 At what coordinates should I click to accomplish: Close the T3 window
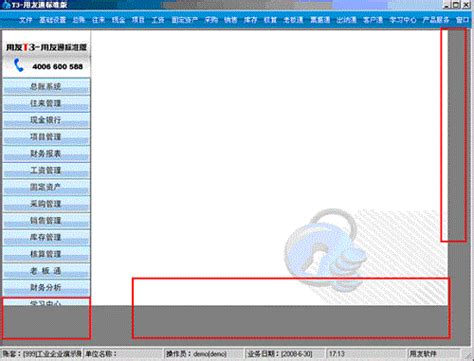coord(466,5)
